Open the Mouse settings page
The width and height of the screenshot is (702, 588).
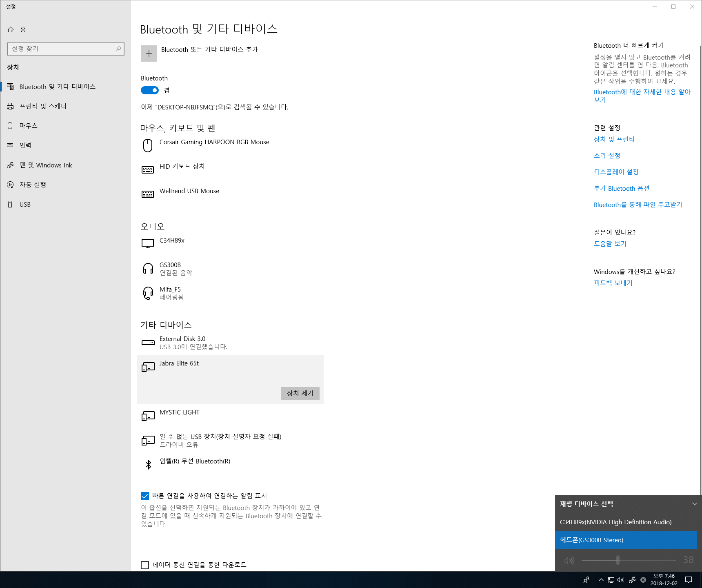click(65, 126)
